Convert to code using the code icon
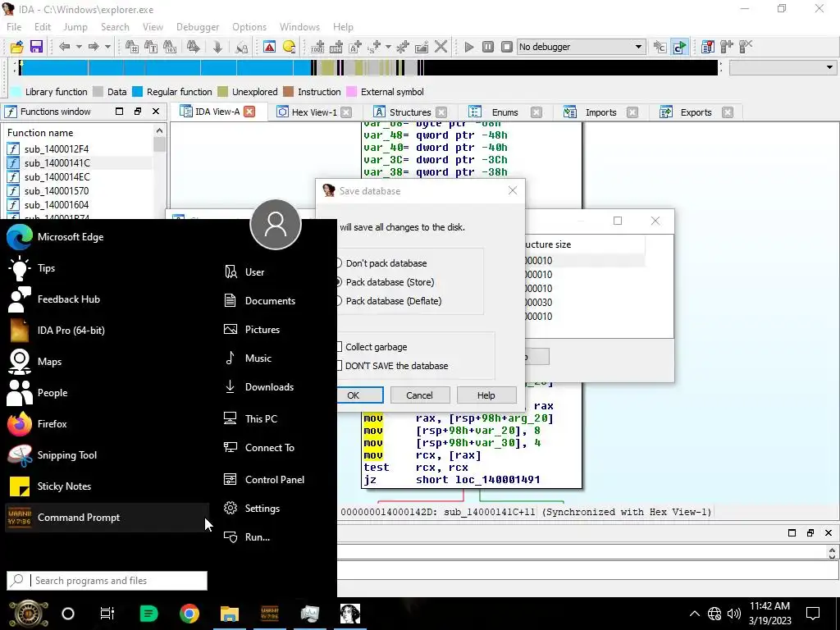The height and width of the screenshot is (630, 840). pos(317,47)
